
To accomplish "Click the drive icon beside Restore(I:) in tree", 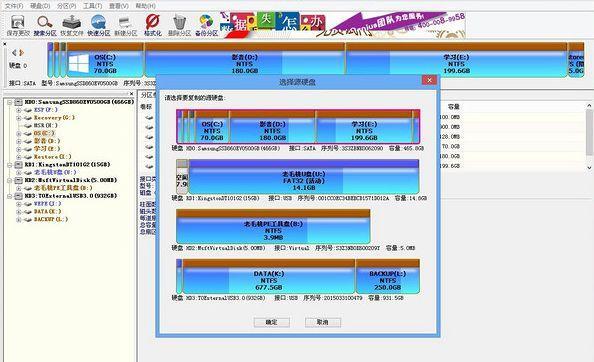I will coord(28,157).
